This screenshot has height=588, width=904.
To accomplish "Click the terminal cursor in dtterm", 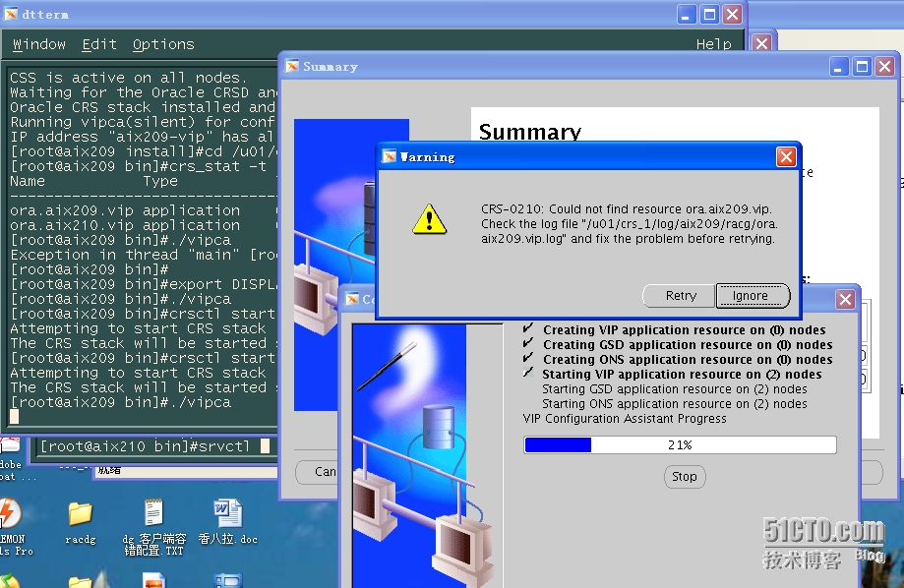I will click(15, 416).
